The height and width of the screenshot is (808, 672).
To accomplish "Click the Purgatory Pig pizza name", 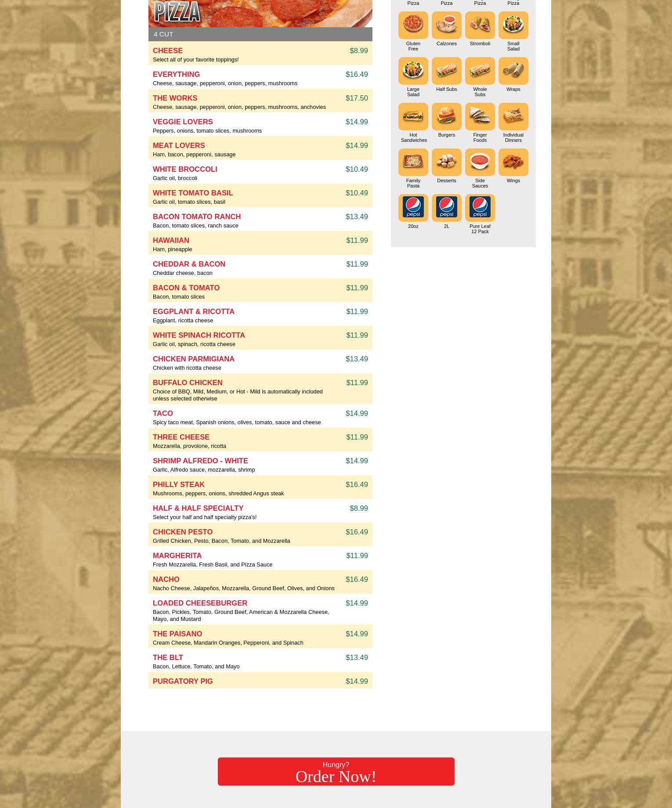I will 183,682.
